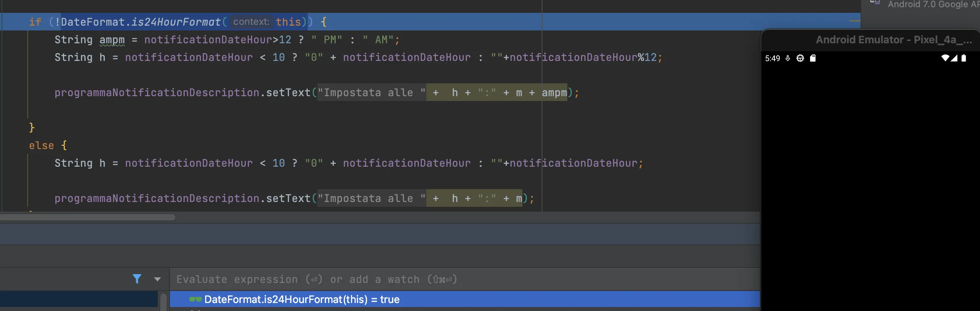Select the DateFormat.is24HourFormat(this) watch result
Viewport: 980px width, 311px height.
click(302, 299)
